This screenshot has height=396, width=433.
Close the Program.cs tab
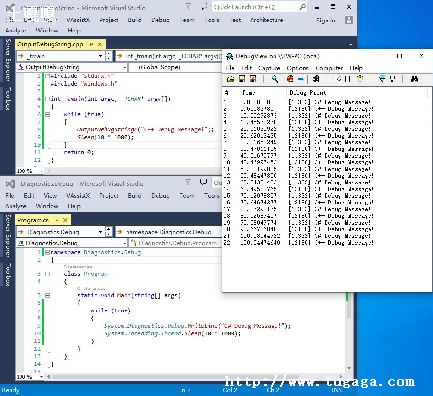coord(65,220)
